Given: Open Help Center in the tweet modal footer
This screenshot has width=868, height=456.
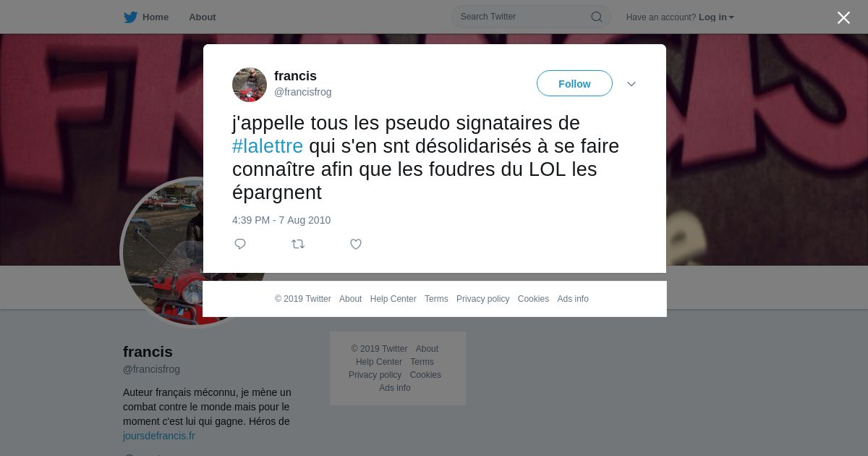Looking at the screenshot, I should tap(393, 299).
